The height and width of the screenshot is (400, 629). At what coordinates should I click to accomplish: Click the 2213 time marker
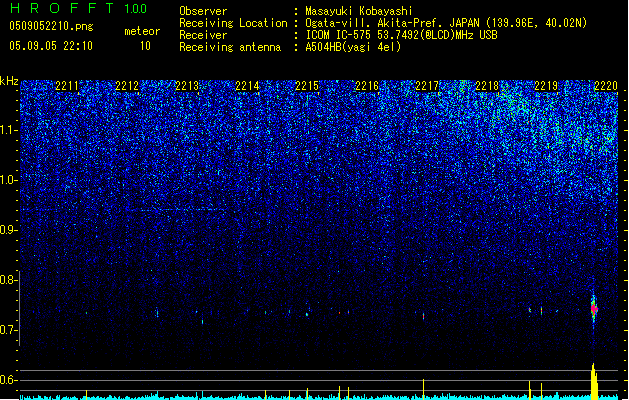click(187, 86)
